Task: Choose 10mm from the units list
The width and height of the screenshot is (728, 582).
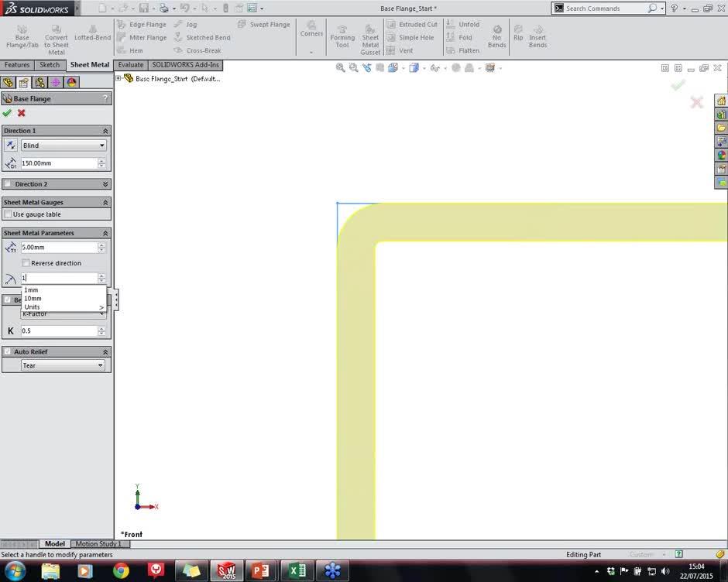Action: (x=33, y=298)
